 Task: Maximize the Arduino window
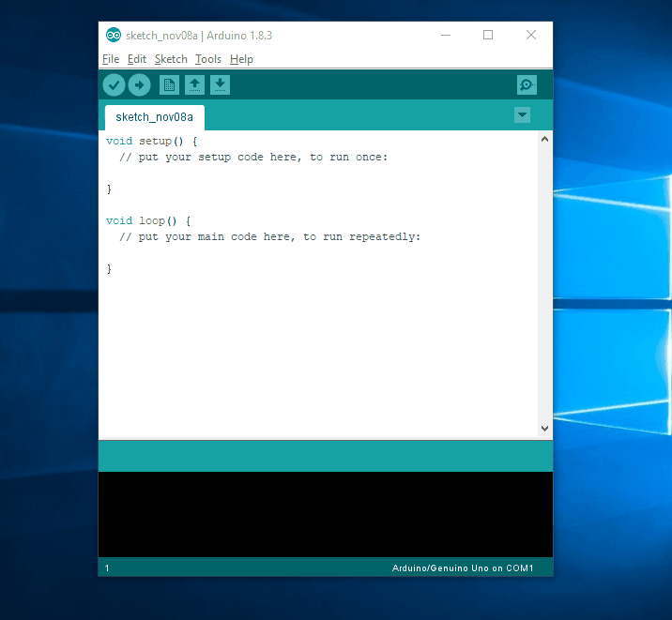pos(488,35)
